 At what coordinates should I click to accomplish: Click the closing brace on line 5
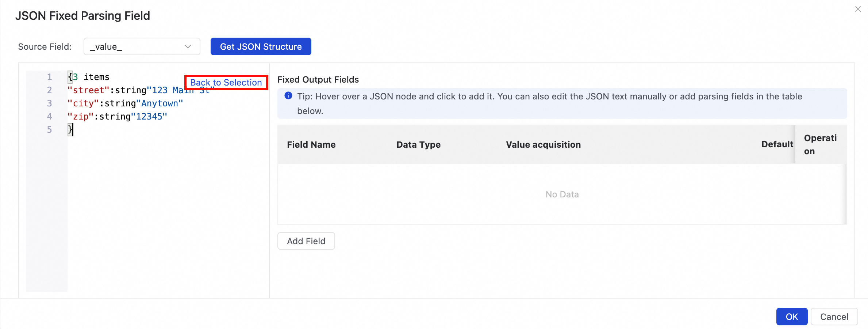coord(70,129)
